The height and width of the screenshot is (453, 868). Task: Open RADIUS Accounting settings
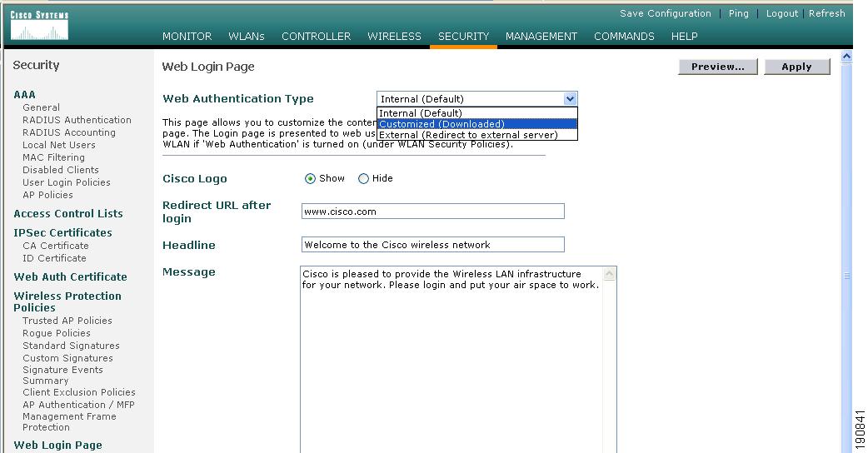[69, 132]
